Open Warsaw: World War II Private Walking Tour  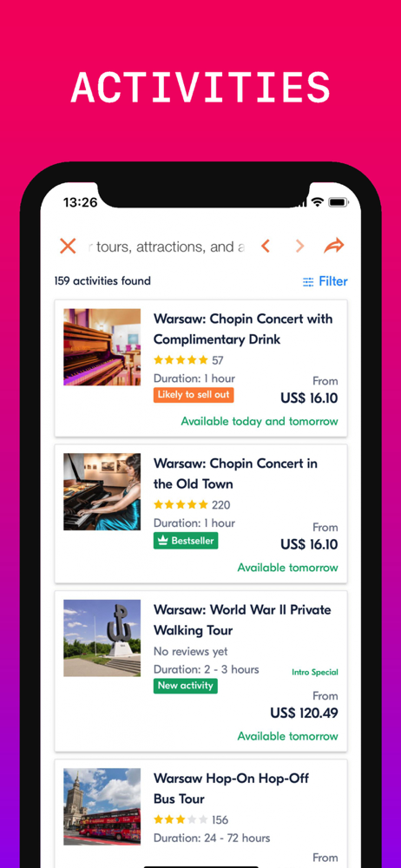tap(242, 620)
